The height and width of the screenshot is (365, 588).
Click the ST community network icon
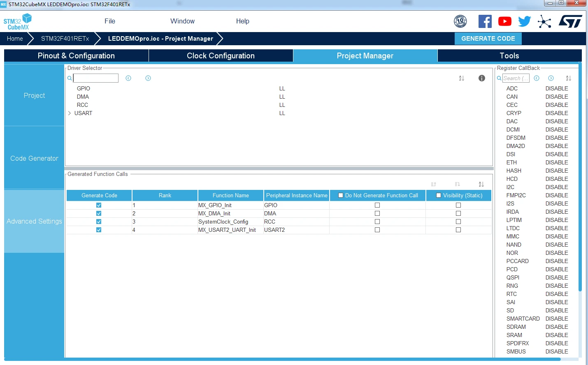544,21
